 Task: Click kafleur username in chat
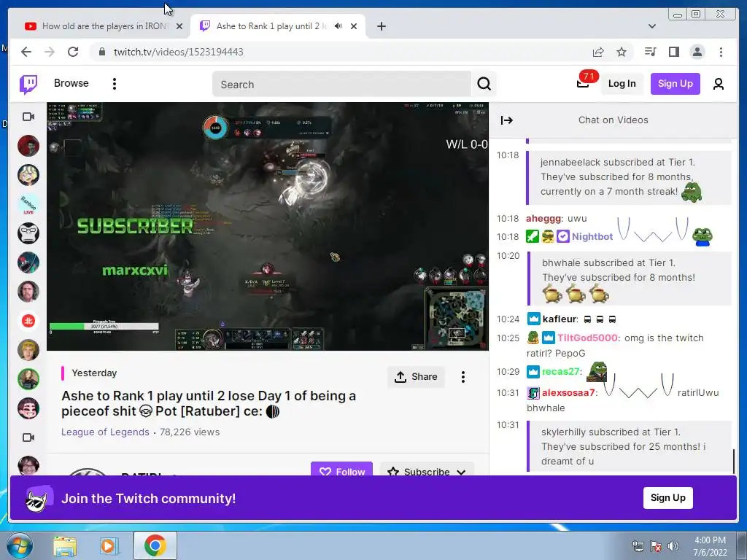click(560, 319)
